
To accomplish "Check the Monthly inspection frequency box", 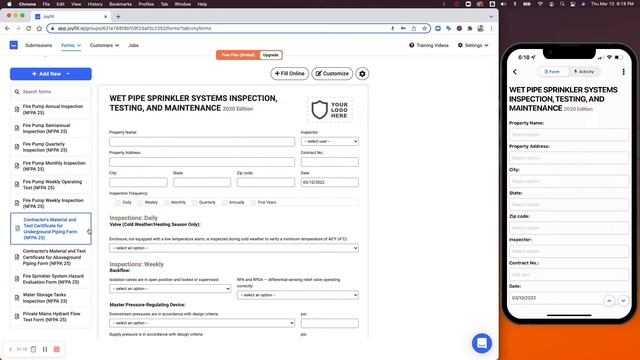I will 167,202.
